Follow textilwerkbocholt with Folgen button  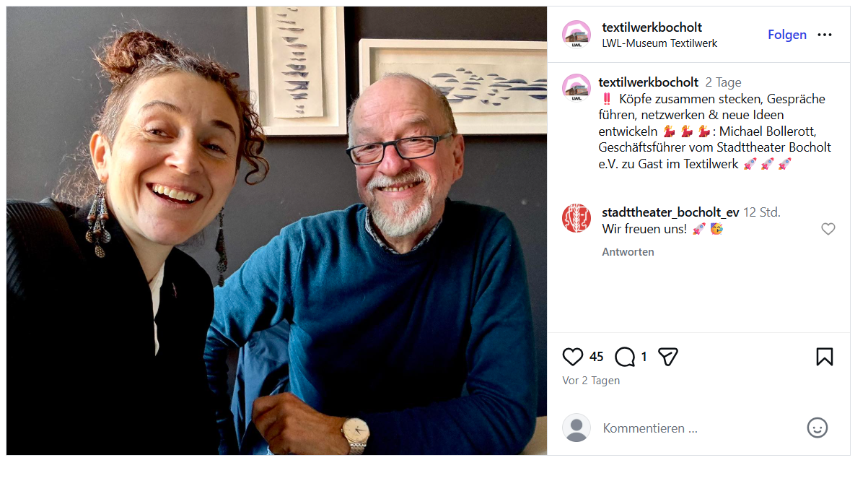(x=787, y=35)
